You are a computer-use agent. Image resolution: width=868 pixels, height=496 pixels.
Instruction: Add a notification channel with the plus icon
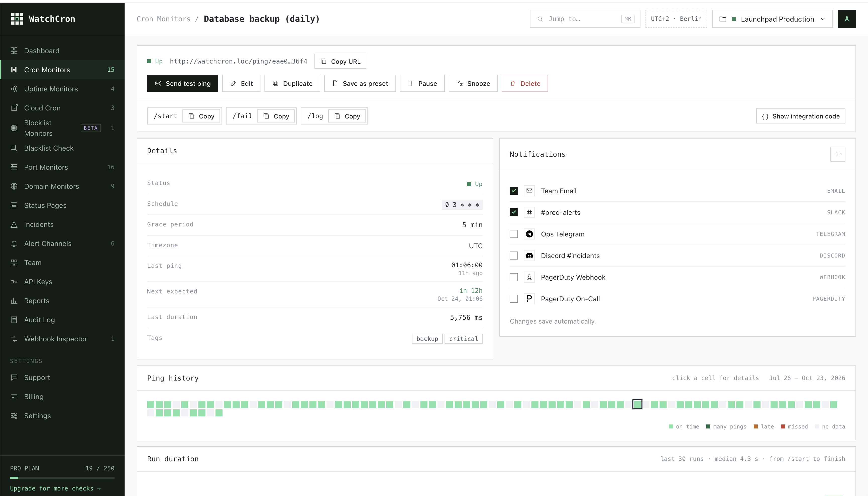[838, 154]
